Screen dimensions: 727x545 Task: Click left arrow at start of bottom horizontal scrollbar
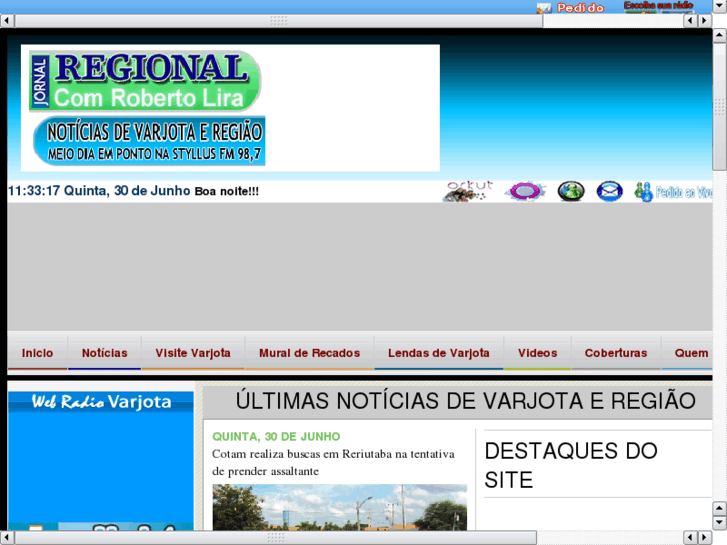(7, 538)
